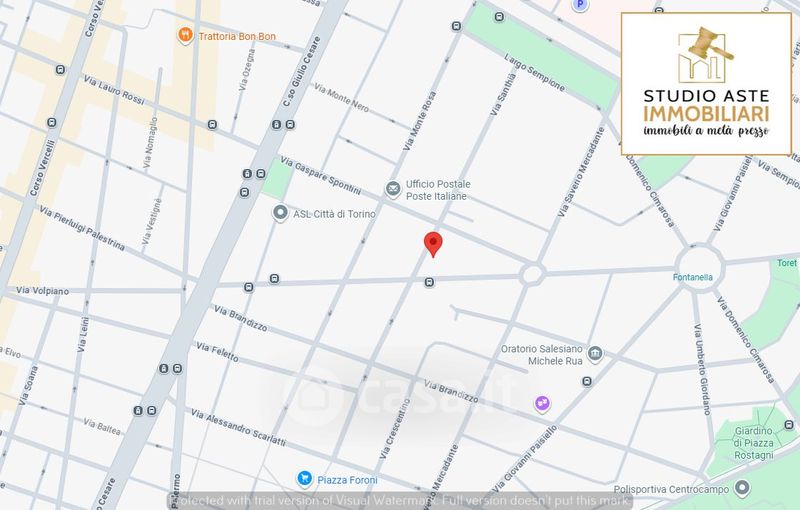Click the Largo Sempione green park area
The width and height of the screenshot is (800, 510).
pyautogui.click(x=543, y=58)
